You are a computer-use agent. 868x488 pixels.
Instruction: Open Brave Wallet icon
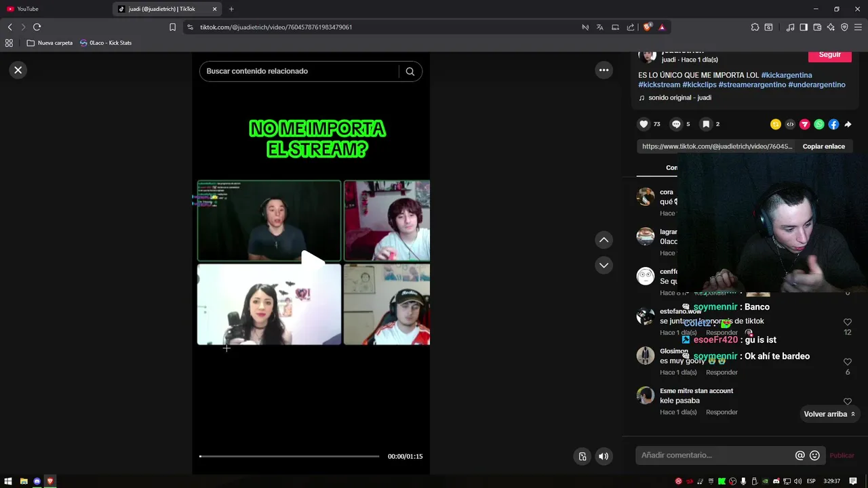pos(817,27)
